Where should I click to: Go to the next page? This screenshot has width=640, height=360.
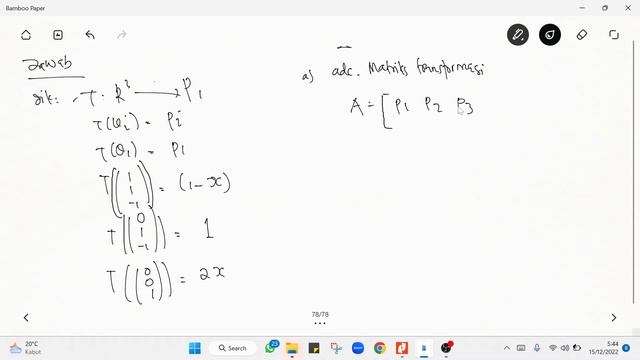tap(613, 318)
